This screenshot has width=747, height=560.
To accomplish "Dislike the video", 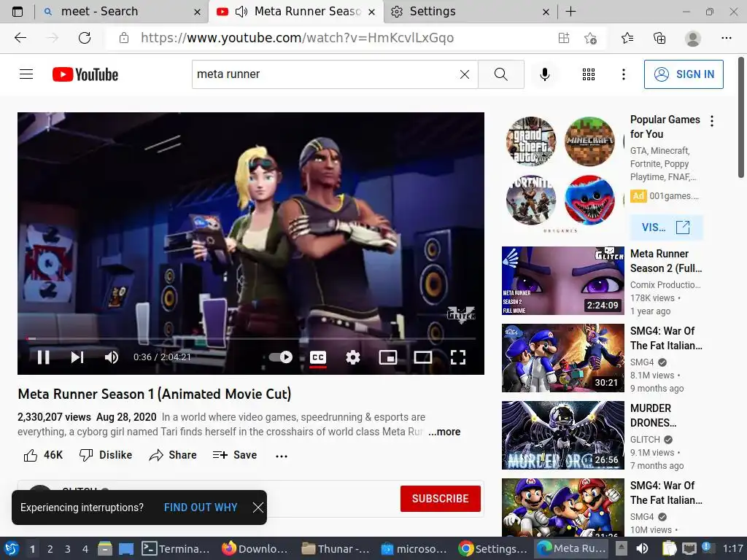I will 105,455.
